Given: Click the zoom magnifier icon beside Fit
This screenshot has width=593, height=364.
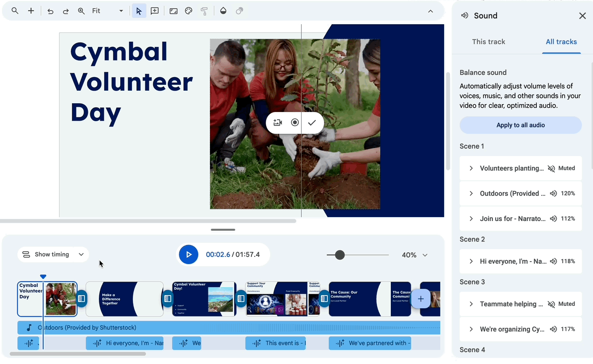Looking at the screenshot, I should pyautogui.click(x=81, y=11).
